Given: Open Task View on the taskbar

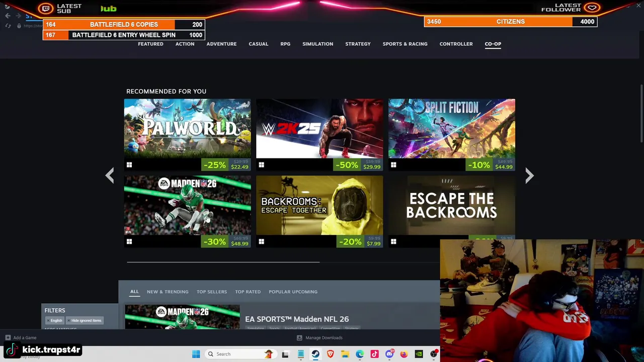Looking at the screenshot, I should pos(285,354).
